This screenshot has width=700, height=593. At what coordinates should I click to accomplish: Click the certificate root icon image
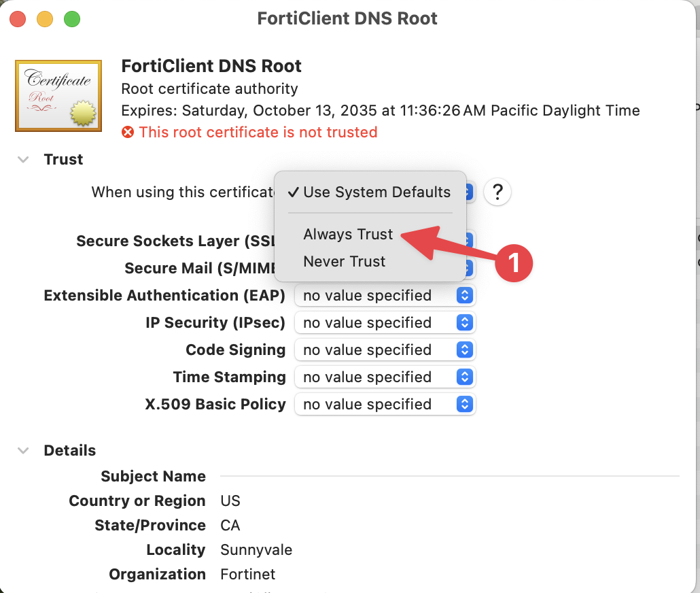coord(58,96)
